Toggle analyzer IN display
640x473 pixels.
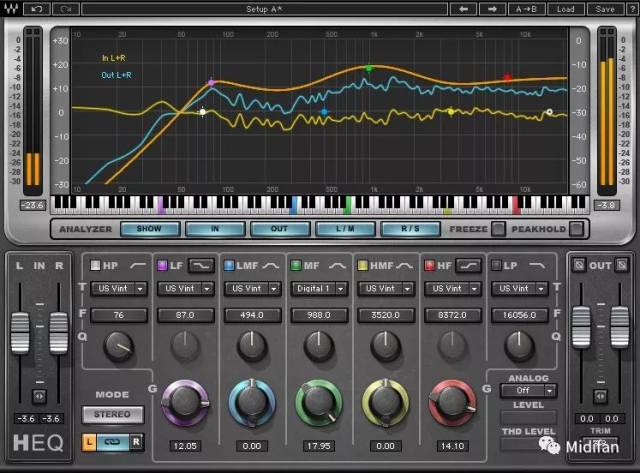pyautogui.click(x=215, y=229)
